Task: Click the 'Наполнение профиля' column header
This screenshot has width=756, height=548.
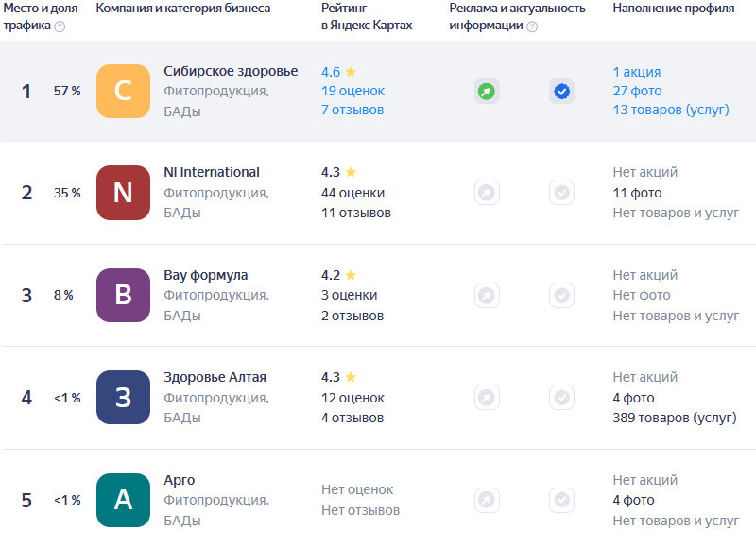Action: click(674, 9)
